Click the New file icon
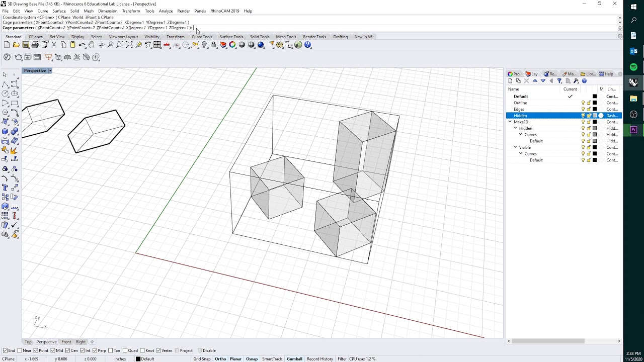Screen dimensions: 644x362 pos(7,45)
